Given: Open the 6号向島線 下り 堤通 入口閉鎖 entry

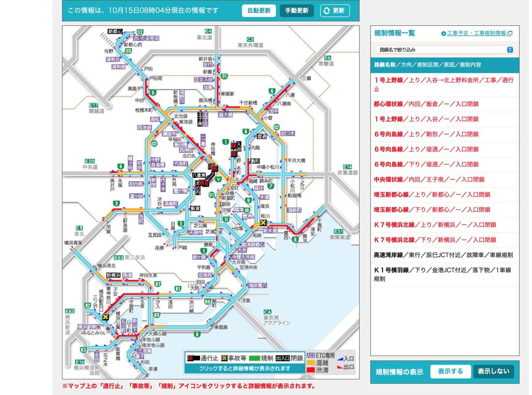Looking at the screenshot, I should (x=445, y=164).
